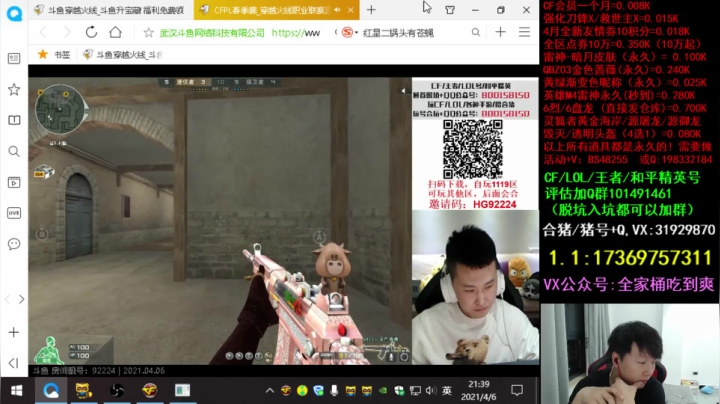Toggle the 英 input language indicator
720x404 pixels.
click(x=447, y=391)
